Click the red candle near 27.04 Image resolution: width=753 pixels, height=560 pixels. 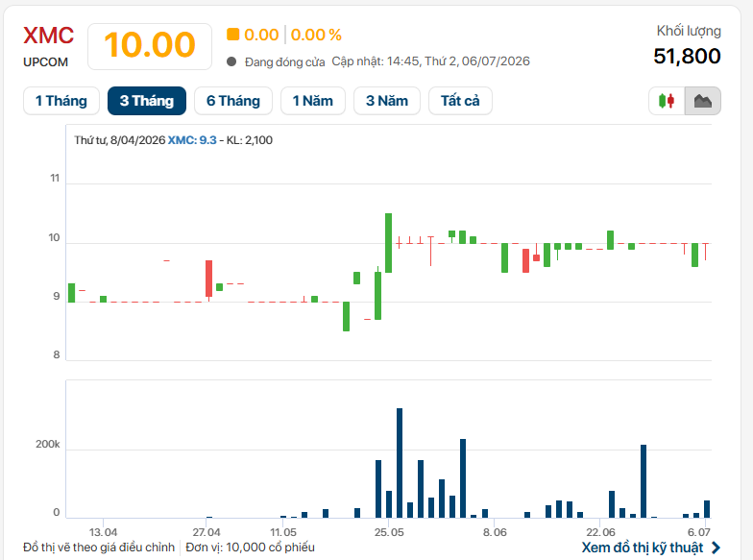[209, 279]
